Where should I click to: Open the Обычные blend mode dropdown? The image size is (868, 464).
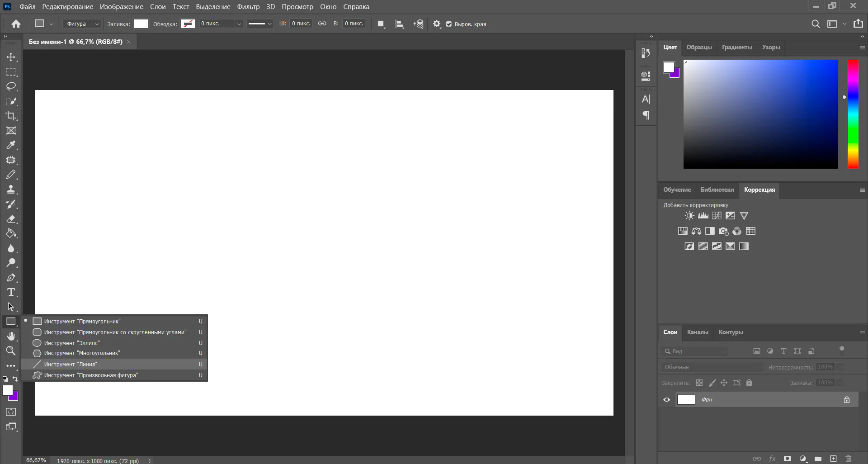coord(712,367)
